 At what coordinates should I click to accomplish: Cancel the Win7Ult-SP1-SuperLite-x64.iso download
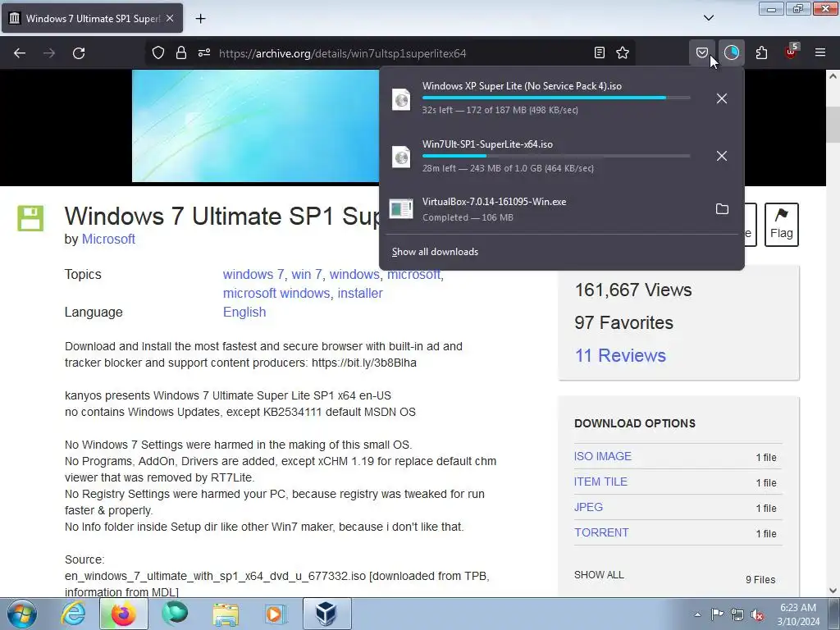pos(722,156)
